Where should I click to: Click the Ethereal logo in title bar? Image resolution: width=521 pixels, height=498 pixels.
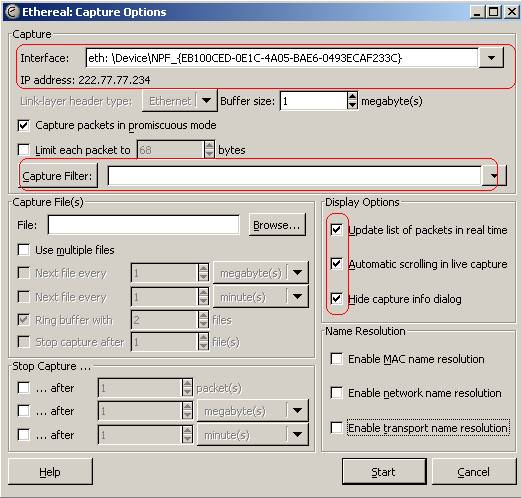point(12,12)
